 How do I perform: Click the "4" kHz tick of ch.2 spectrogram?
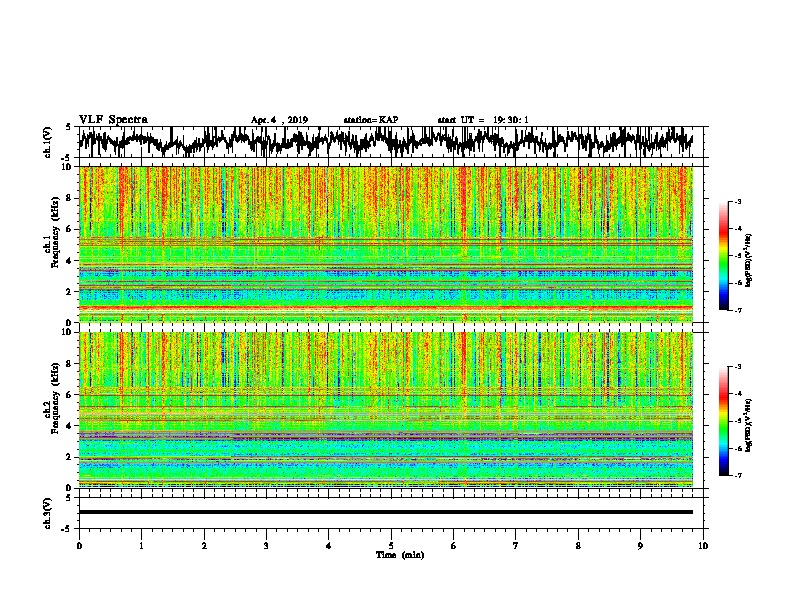tap(69, 426)
